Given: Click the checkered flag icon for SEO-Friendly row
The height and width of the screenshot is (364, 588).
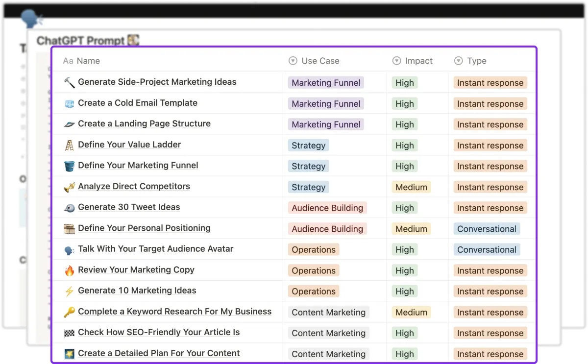Looking at the screenshot, I should pos(69,333).
